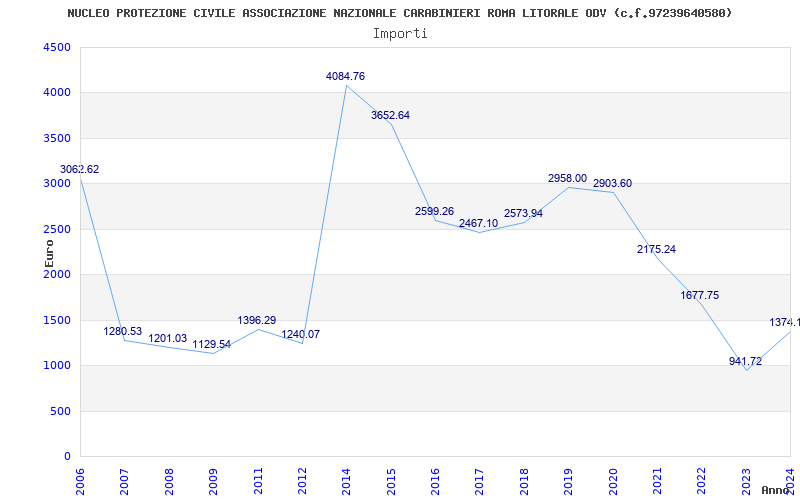Click the 2012 year axis label
Screen dimensions: 800x500
pos(302,482)
